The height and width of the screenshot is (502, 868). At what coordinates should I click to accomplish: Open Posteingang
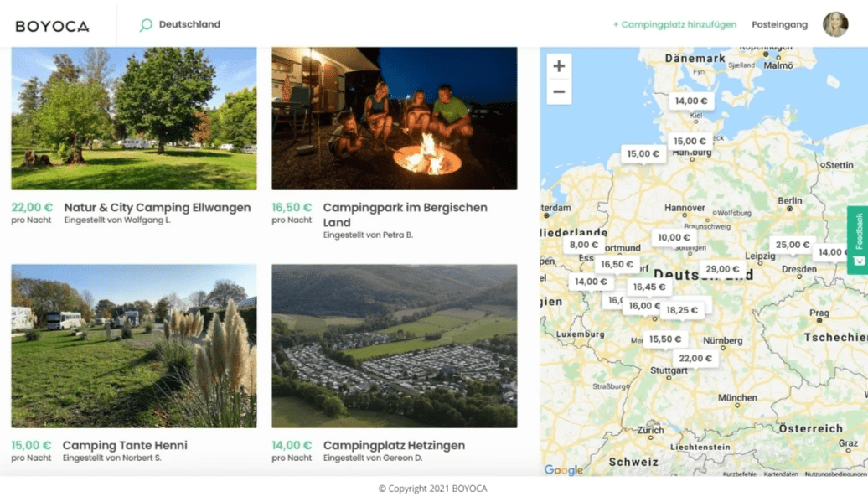tap(779, 24)
